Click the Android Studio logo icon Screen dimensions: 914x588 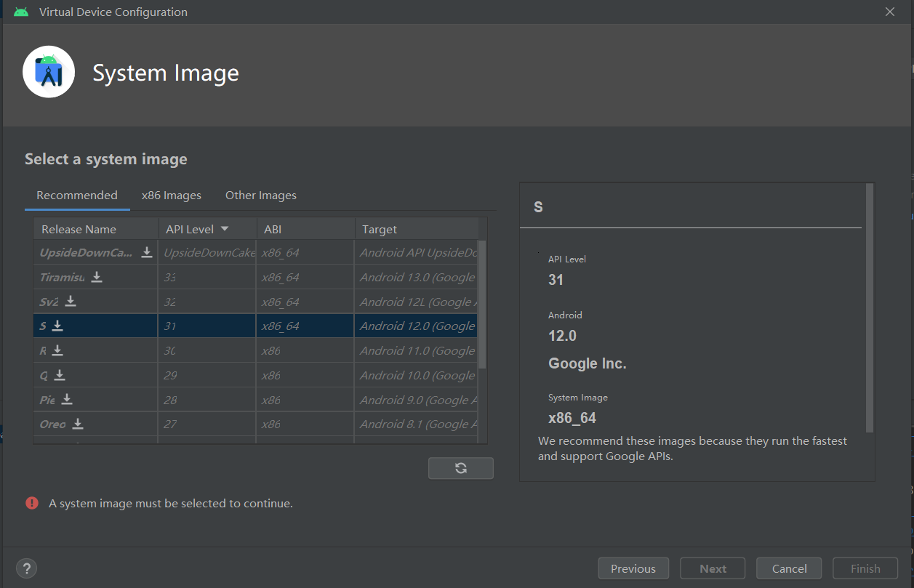click(49, 72)
